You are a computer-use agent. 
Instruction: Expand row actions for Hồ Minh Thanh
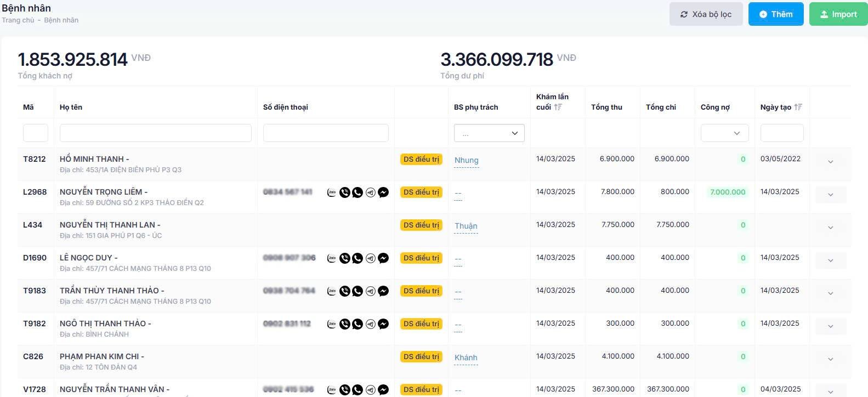point(830,162)
